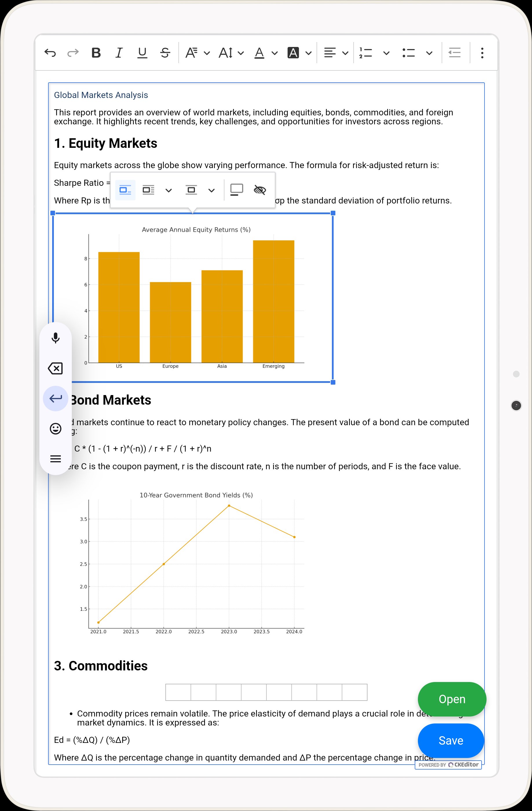Open the font background color picker
The image size is (532, 811).
click(x=299, y=53)
